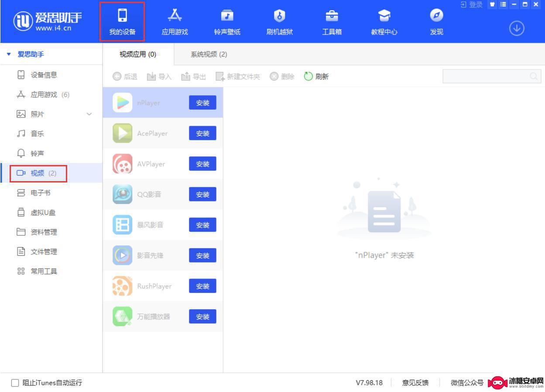Open 意见反馈 feedback link
This screenshot has height=392, width=545.
coord(415,383)
